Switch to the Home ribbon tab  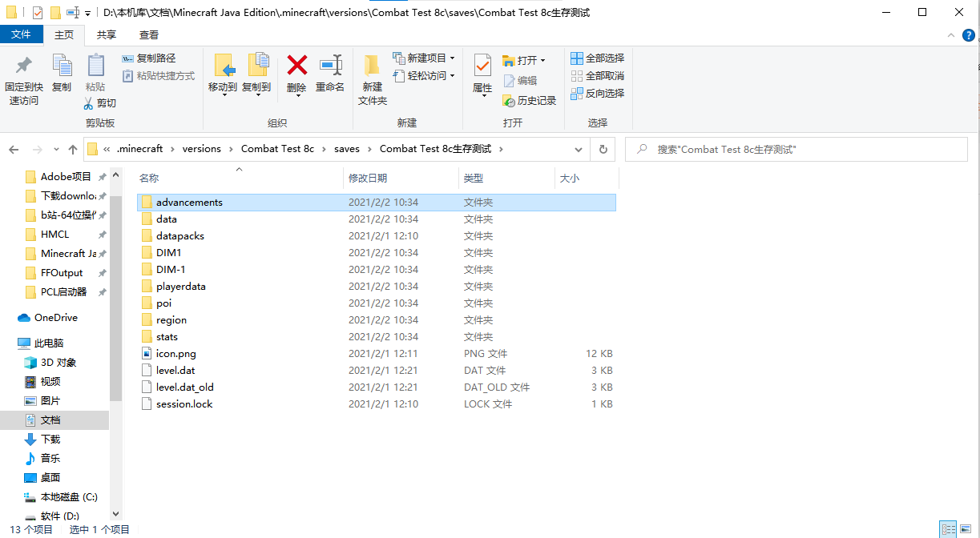(x=63, y=35)
